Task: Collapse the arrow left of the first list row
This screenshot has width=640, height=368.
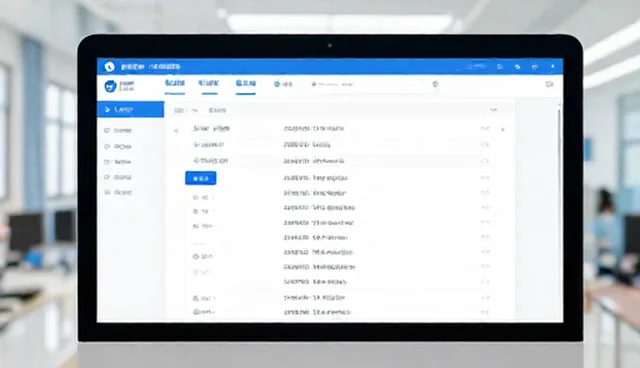Action: (176, 131)
